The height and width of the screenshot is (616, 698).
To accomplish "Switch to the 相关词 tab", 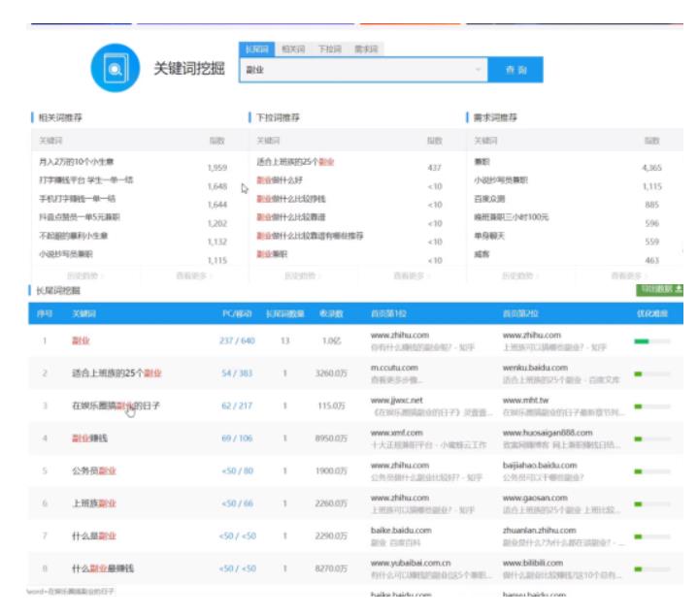I will coord(292,49).
